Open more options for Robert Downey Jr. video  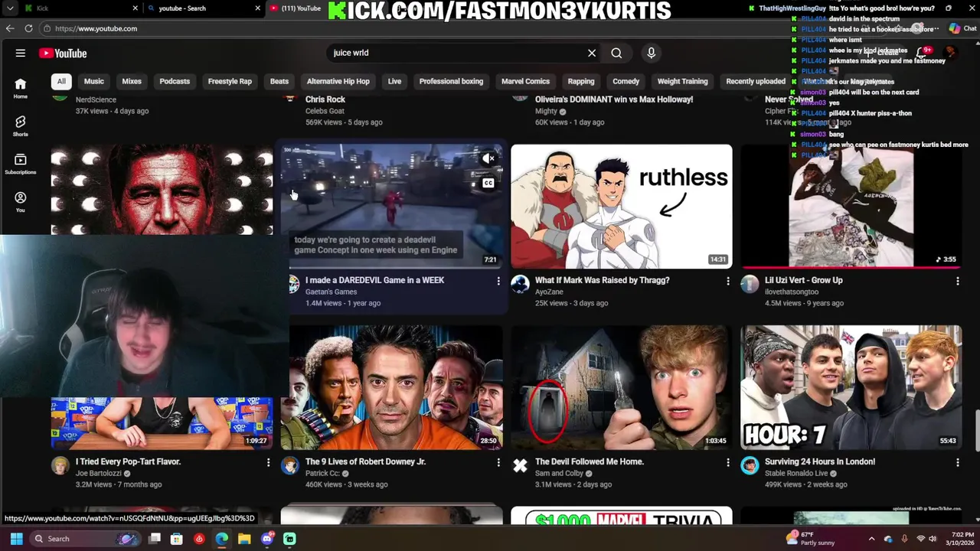pyautogui.click(x=498, y=462)
